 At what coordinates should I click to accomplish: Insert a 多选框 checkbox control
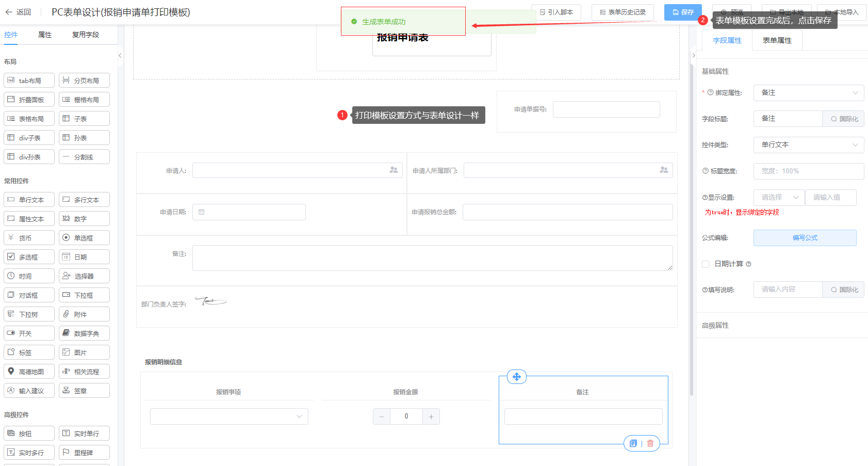(x=29, y=257)
